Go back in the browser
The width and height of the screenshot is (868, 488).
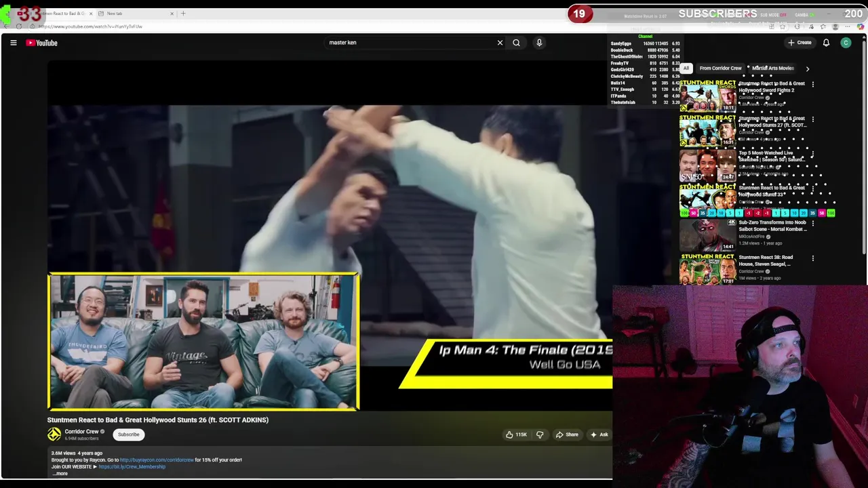(7, 26)
